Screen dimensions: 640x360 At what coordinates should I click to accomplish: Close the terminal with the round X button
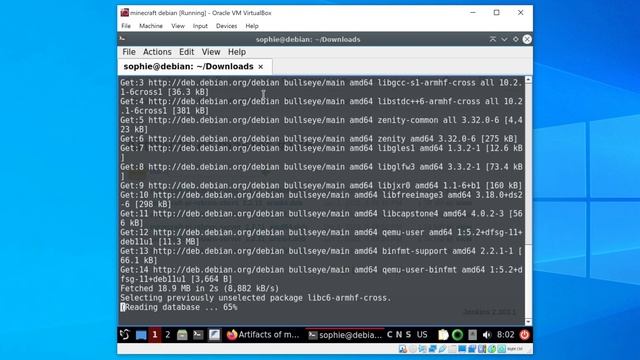coord(527,39)
